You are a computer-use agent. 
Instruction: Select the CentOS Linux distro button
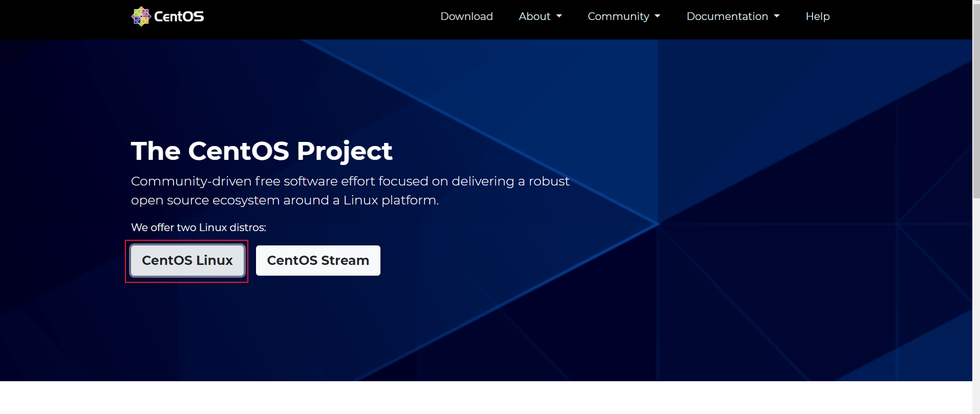point(187,260)
